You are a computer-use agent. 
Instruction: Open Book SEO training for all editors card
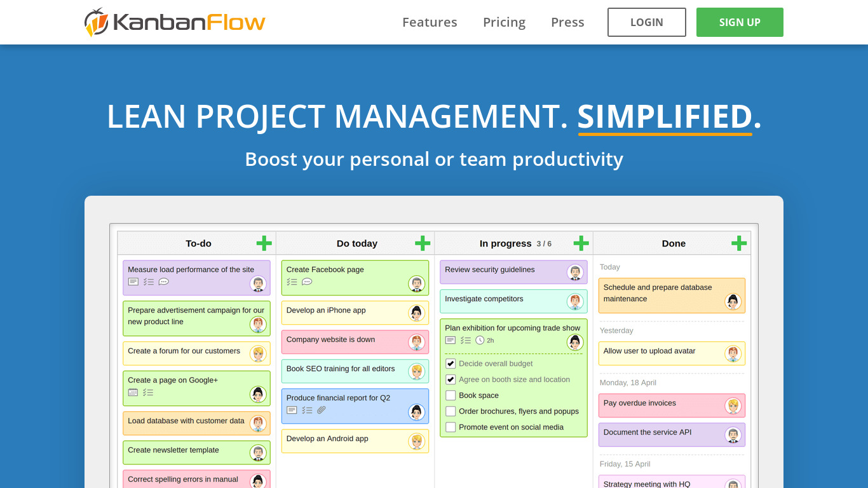click(355, 372)
